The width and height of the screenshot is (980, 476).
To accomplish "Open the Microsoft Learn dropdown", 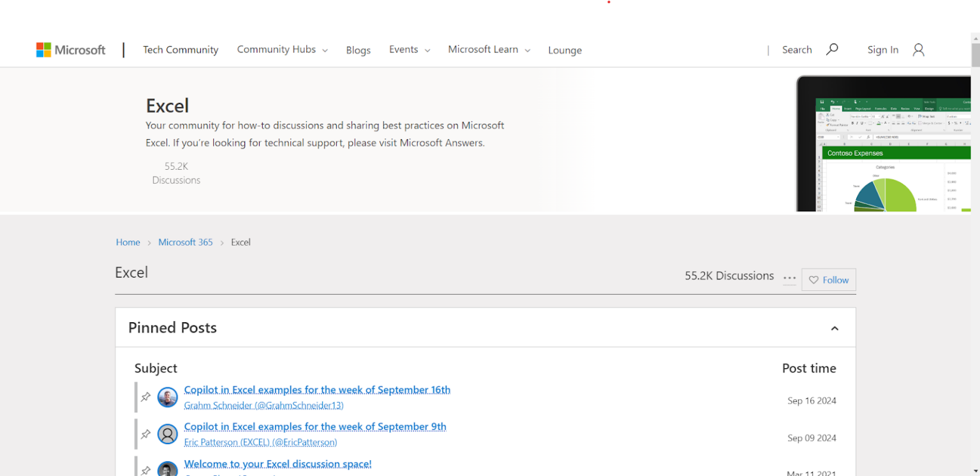I will 489,50.
